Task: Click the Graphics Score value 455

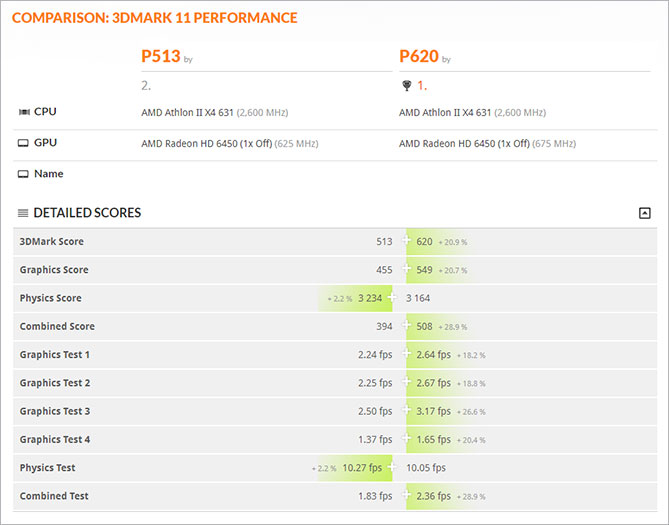Action: 384,270
